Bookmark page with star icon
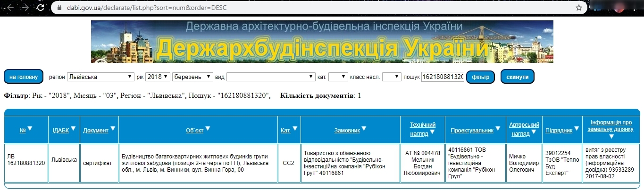 pos(578,8)
